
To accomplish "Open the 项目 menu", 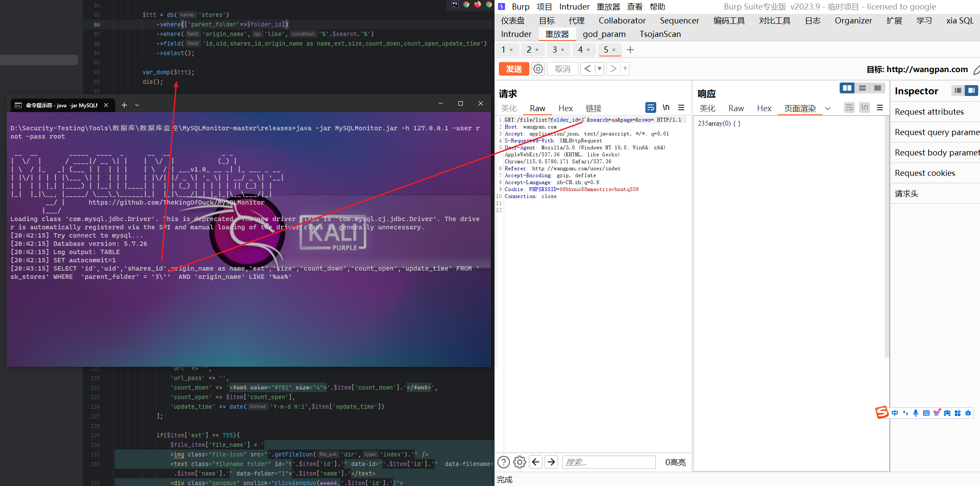I will pos(544,7).
